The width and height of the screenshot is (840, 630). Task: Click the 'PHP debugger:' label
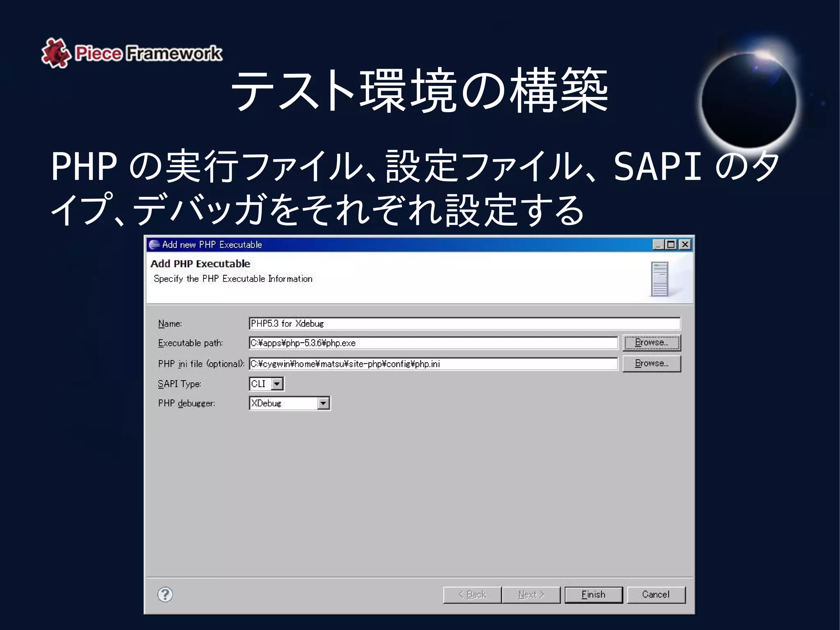coord(187,404)
